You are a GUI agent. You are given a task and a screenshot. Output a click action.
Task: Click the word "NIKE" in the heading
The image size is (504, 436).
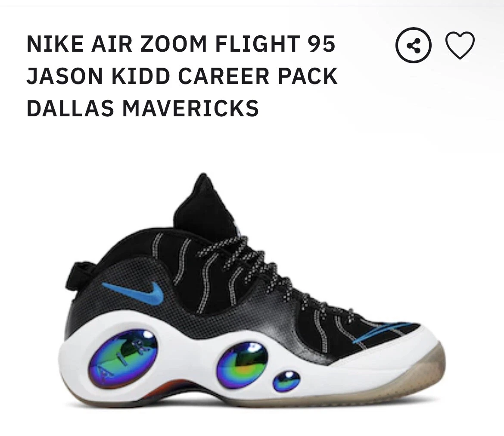54,44
